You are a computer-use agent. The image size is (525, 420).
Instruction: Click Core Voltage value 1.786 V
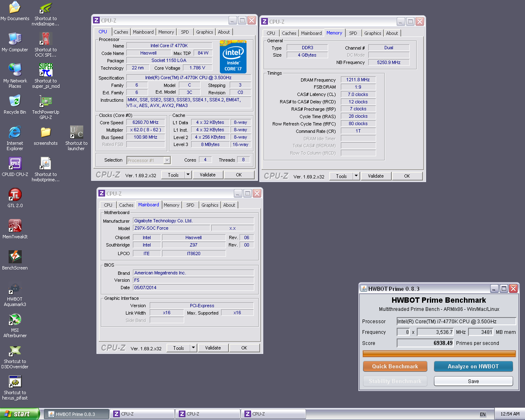pos(197,68)
